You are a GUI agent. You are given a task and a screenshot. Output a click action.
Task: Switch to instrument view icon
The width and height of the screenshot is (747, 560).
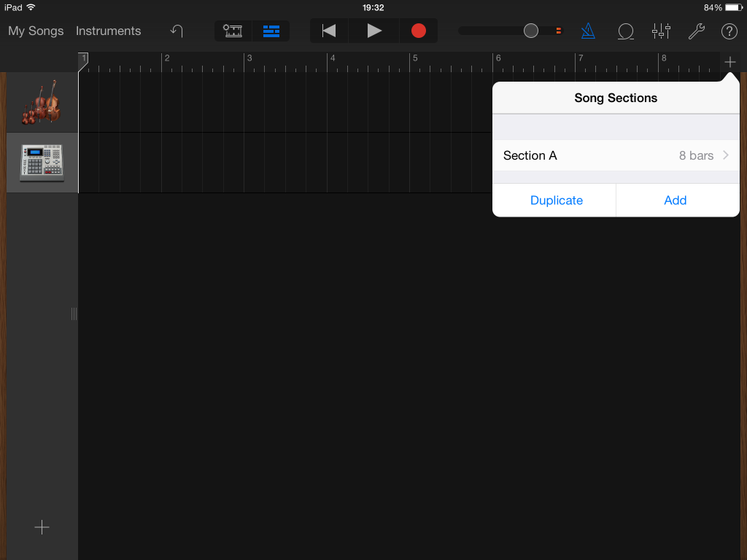tap(233, 31)
